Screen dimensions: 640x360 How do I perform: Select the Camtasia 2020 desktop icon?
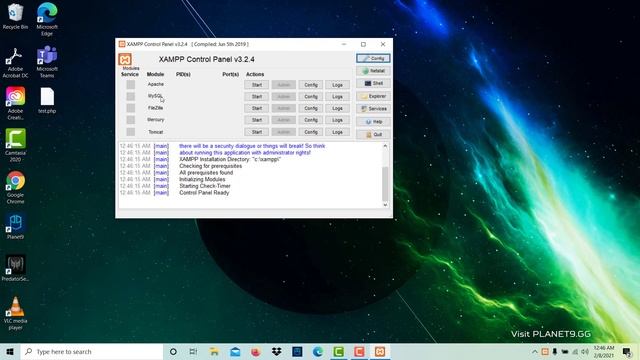pyautogui.click(x=16, y=145)
